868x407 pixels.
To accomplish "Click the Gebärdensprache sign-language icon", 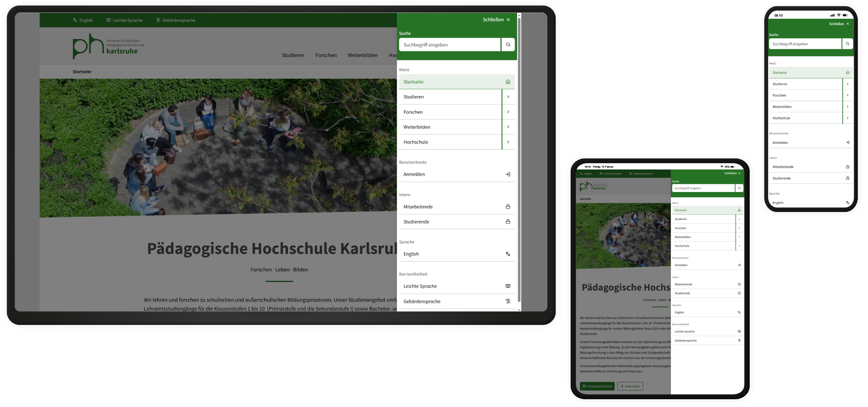I will [x=508, y=301].
